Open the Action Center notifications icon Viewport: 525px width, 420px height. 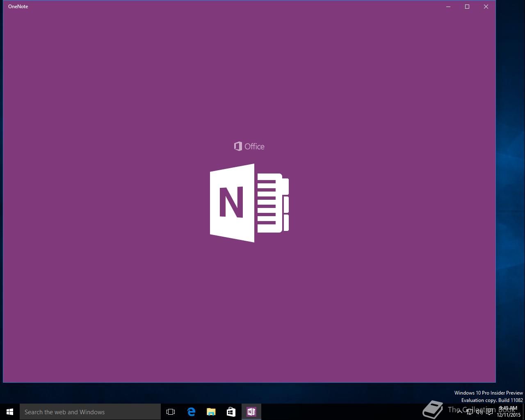(489, 412)
